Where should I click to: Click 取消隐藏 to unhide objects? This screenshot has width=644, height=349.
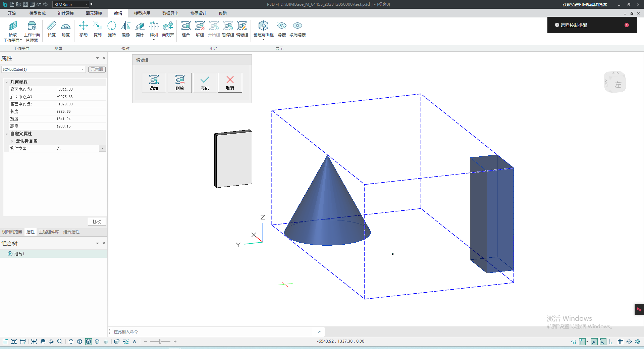click(x=297, y=29)
